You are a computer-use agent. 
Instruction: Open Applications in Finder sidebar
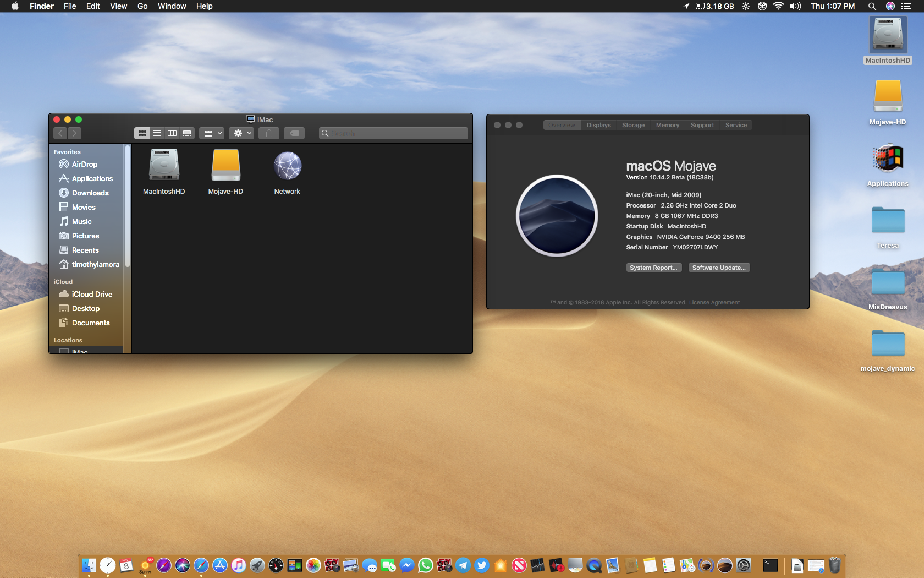(85, 178)
